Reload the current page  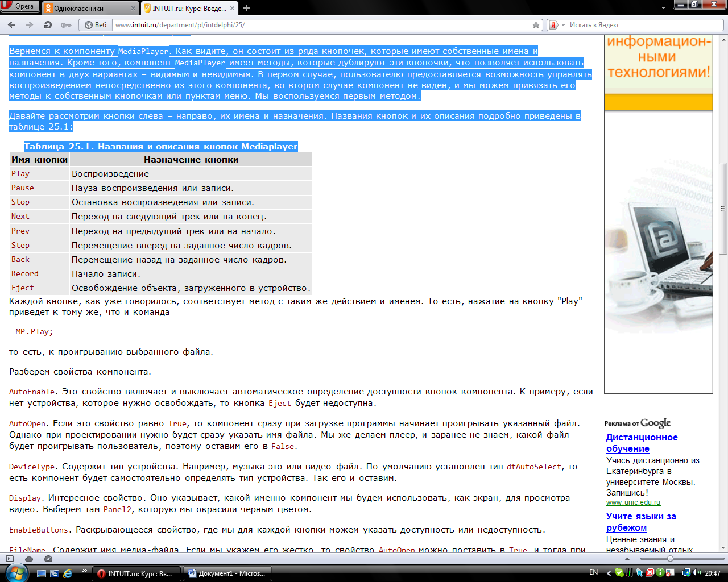[48, 25]
